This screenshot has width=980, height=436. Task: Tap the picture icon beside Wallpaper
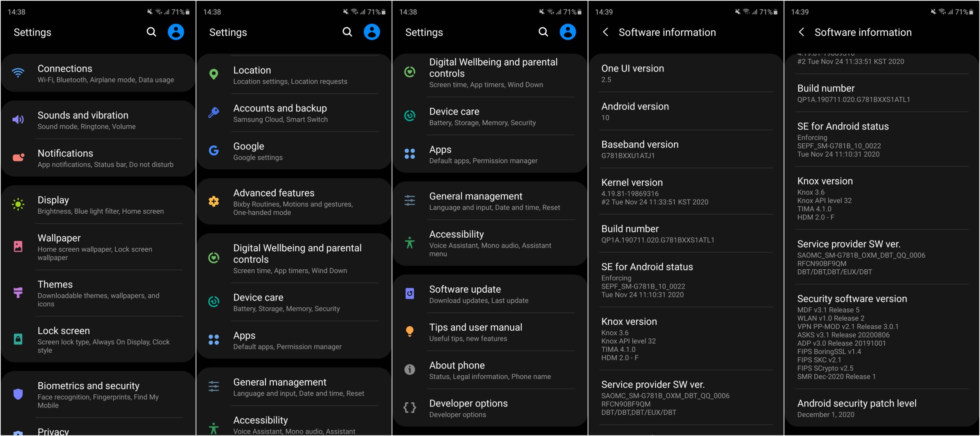[18, 246]
